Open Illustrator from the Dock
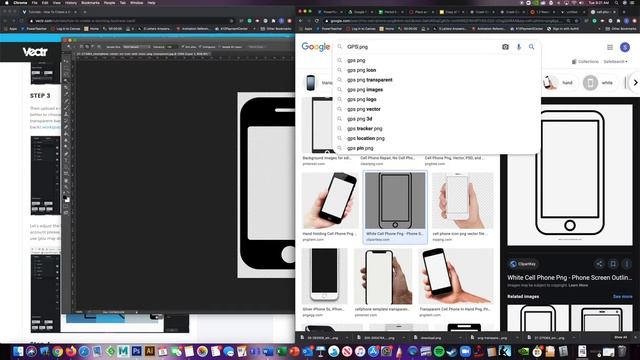Viewport: 640px width, 360px height. 150,351
